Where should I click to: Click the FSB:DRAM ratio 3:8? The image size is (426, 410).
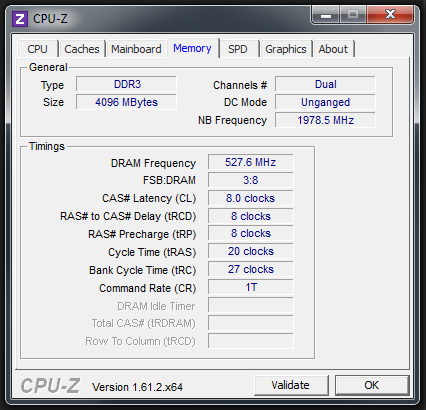(251, 180)
